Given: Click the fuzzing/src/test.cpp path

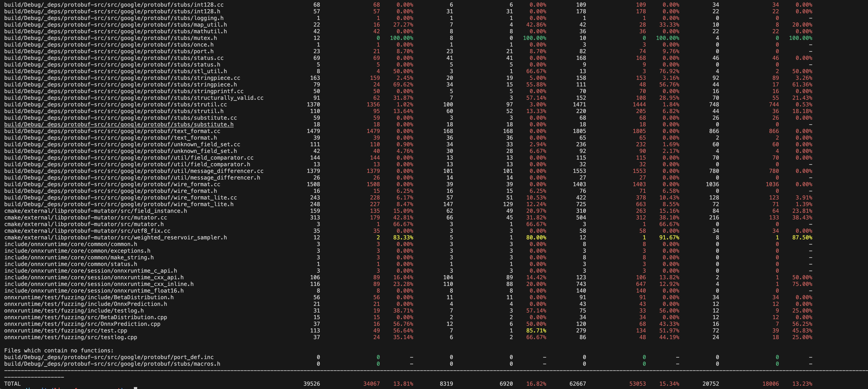Looking at the screenshot, I should 65,331.
